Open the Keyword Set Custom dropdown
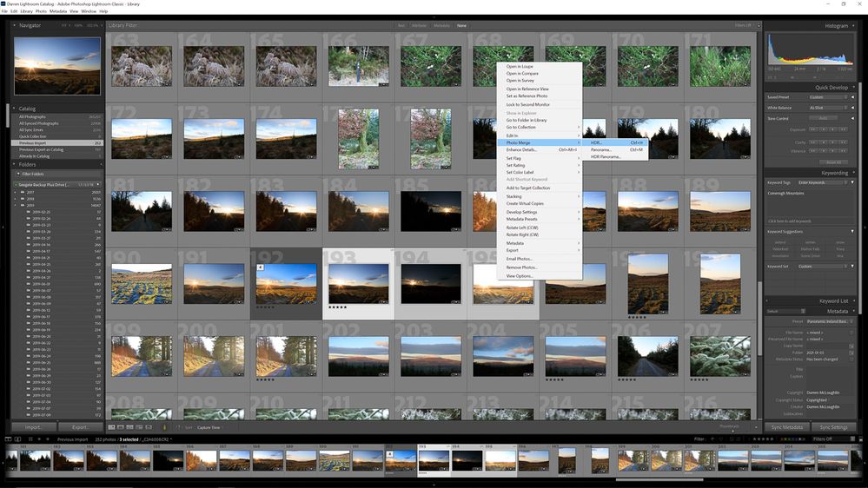 pos(822,266)
